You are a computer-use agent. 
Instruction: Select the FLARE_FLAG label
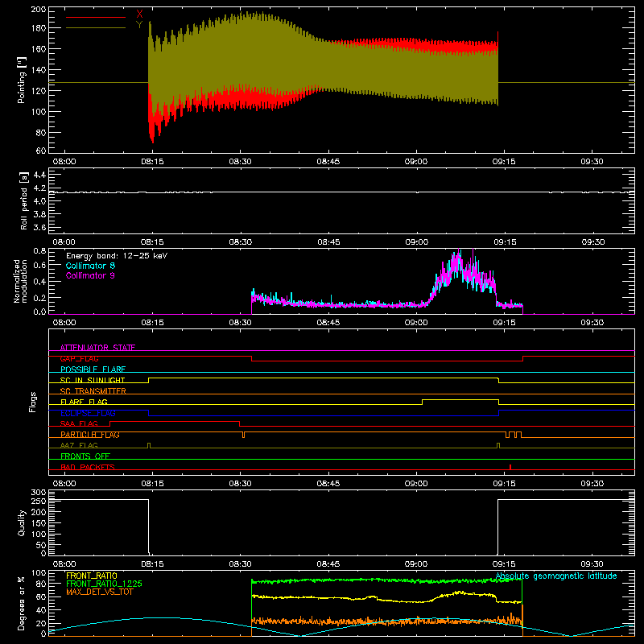click(84, 402)
